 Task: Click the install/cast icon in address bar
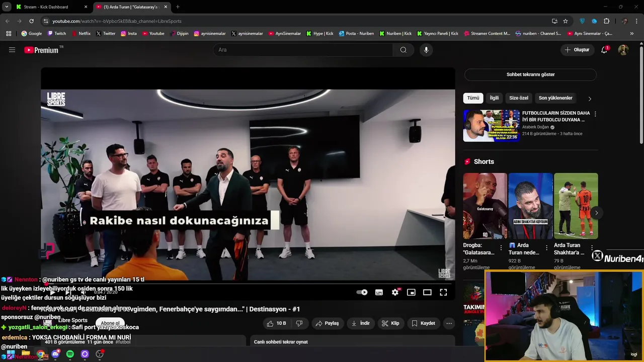click(x=554, y=21)
